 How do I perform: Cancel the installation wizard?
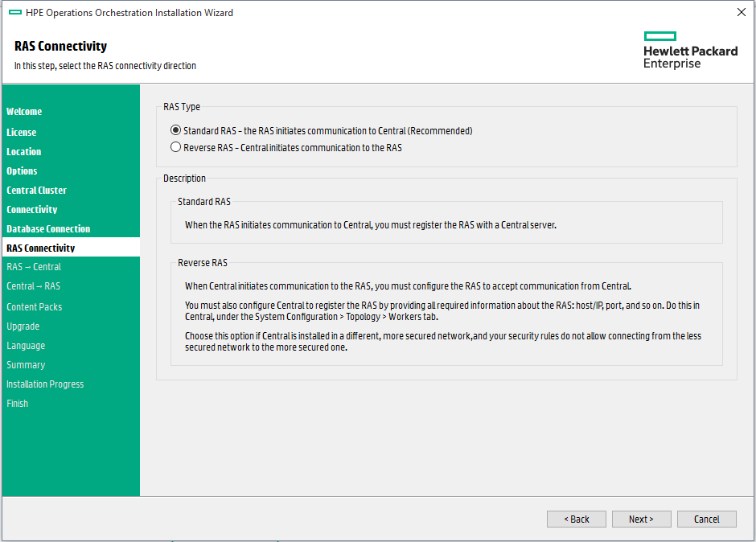pos(706,519)
